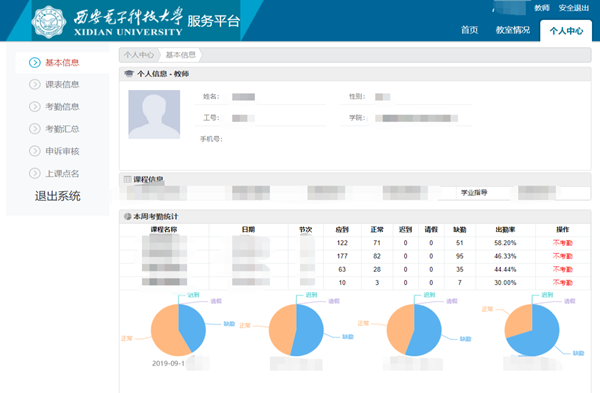The width and height of the screenshot is (600, 393).
Task: Click the 46.33% attendance rate cell
Action: click(505, 256)
